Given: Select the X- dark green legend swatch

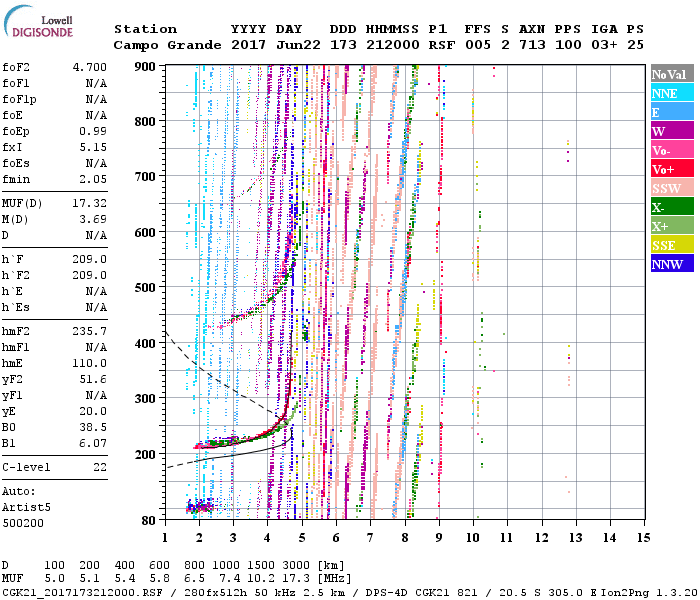Looking at the screenshot, I should 672,207.
